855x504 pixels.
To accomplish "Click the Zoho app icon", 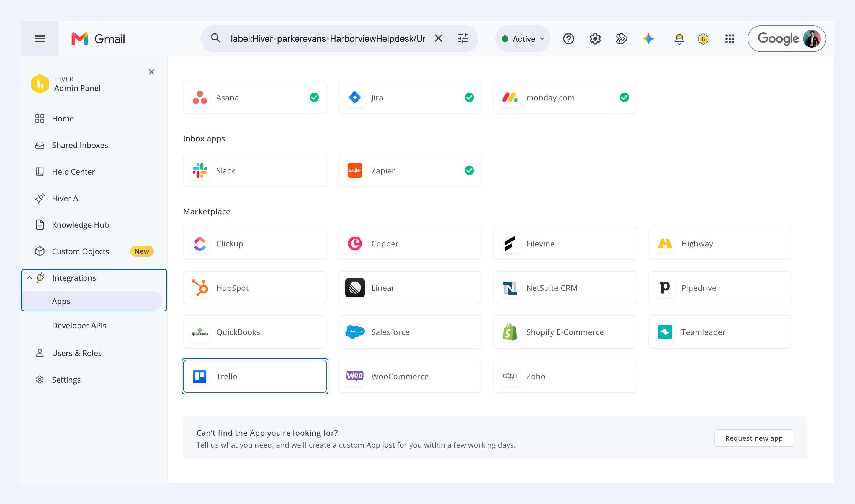I will pyautogui.click(x=510, y=376).
